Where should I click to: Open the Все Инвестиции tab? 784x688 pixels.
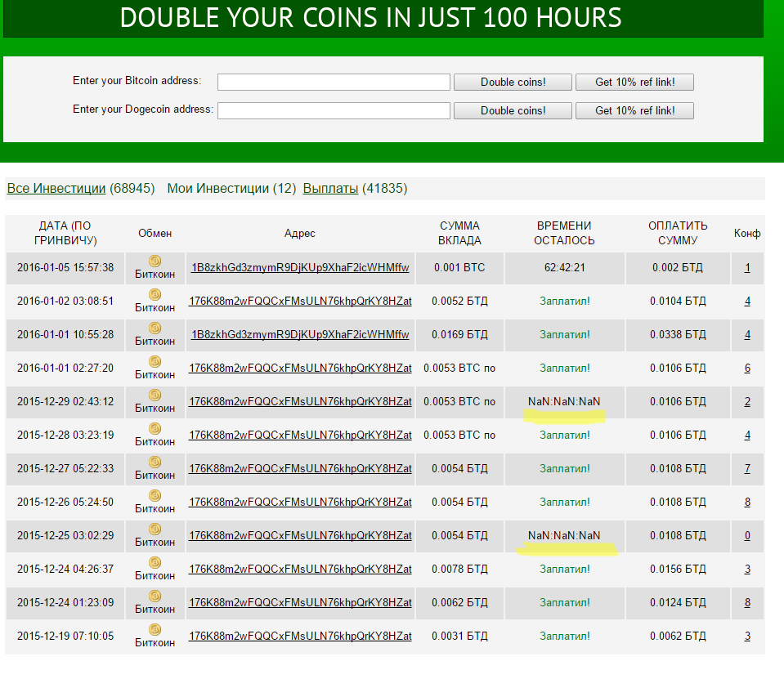pyautogui.click(x=56, y=189)
